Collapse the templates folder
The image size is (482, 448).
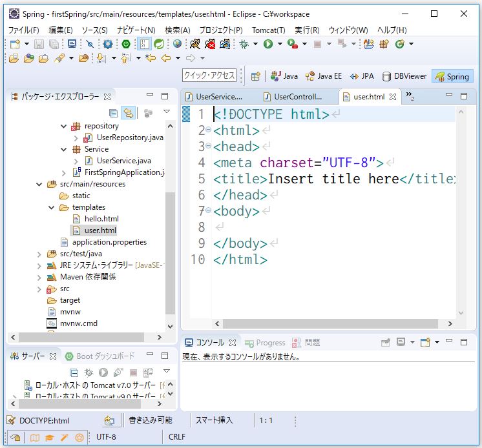click(x=51, y=208)
